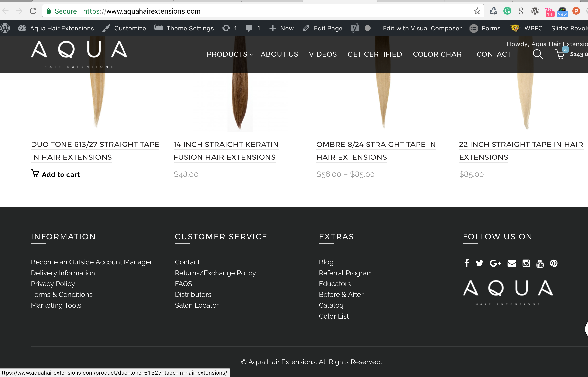Open the Salon Locator footer link
Image resolution: width=588 pixels, height=377 pixels.
tap(197, 305)
